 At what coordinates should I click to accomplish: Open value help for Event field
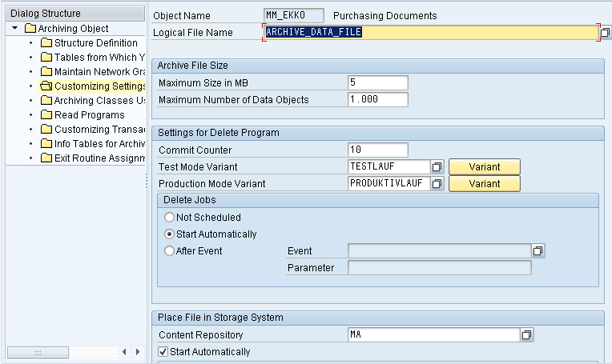(x=538, y=251)
